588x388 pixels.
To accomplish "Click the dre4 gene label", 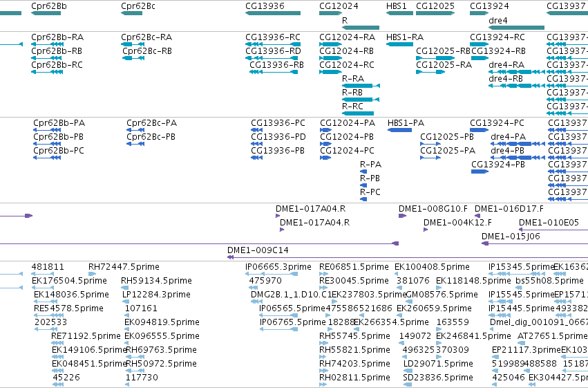I will click(x=498, y=20).
